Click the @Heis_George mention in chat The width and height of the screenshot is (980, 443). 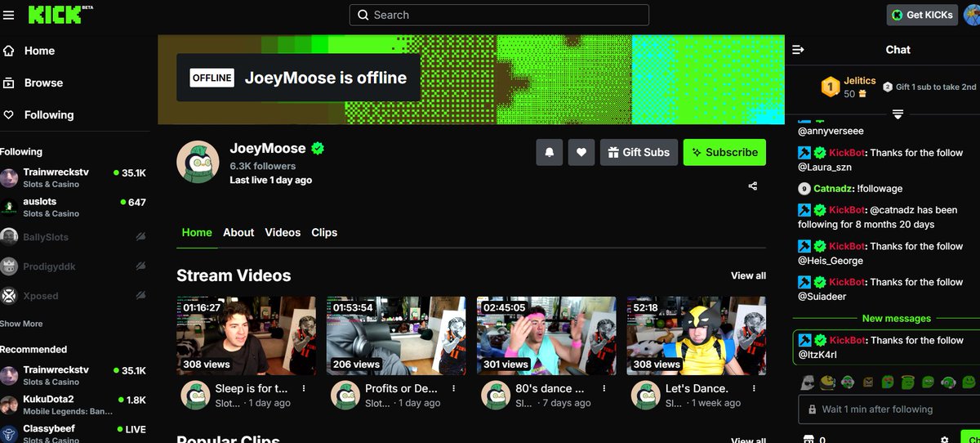831,261
